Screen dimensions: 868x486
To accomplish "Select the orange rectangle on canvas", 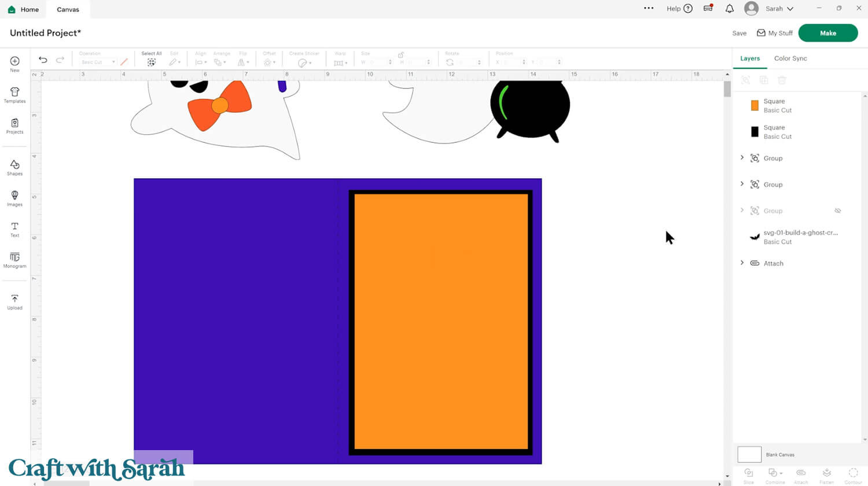I will 441,321.
